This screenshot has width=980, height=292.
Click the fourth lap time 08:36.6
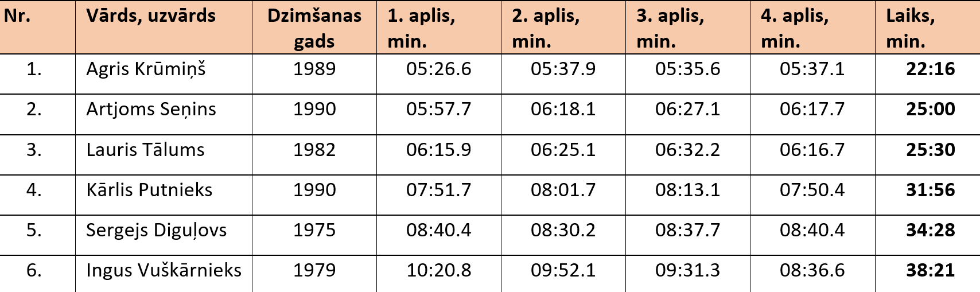pos(812,270)
